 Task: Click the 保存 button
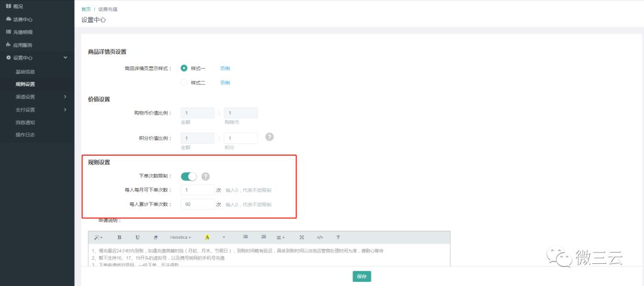click(362, 276)
